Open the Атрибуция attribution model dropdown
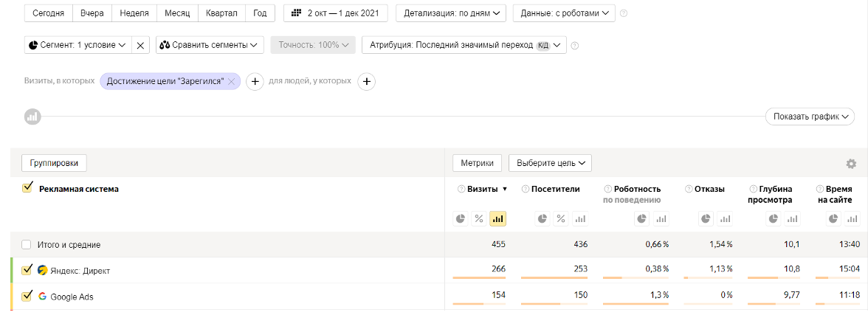 click(464, 46)
